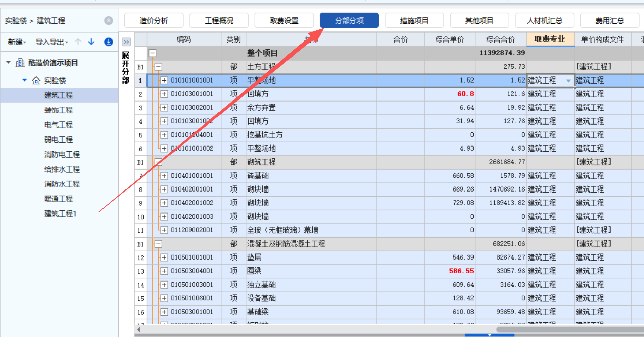The width and height of the screenshot is (644, 337).
Task: Open 取费专业 dropdown in 平整场地 row
Action: 568,81
